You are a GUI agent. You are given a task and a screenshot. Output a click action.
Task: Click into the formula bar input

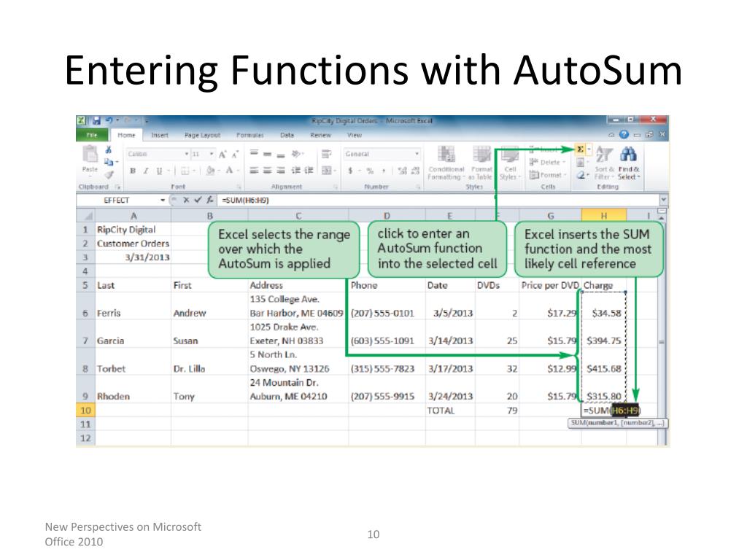[x=438, y=200]
